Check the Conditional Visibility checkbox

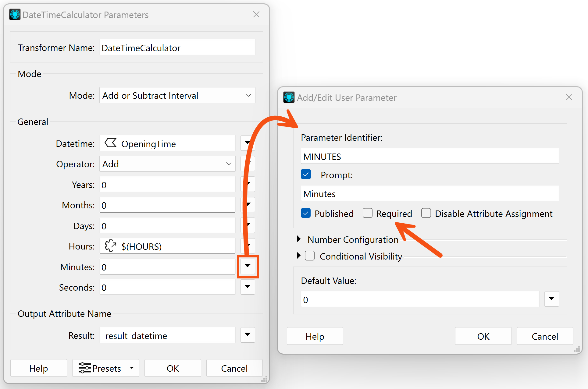(309, 256)
